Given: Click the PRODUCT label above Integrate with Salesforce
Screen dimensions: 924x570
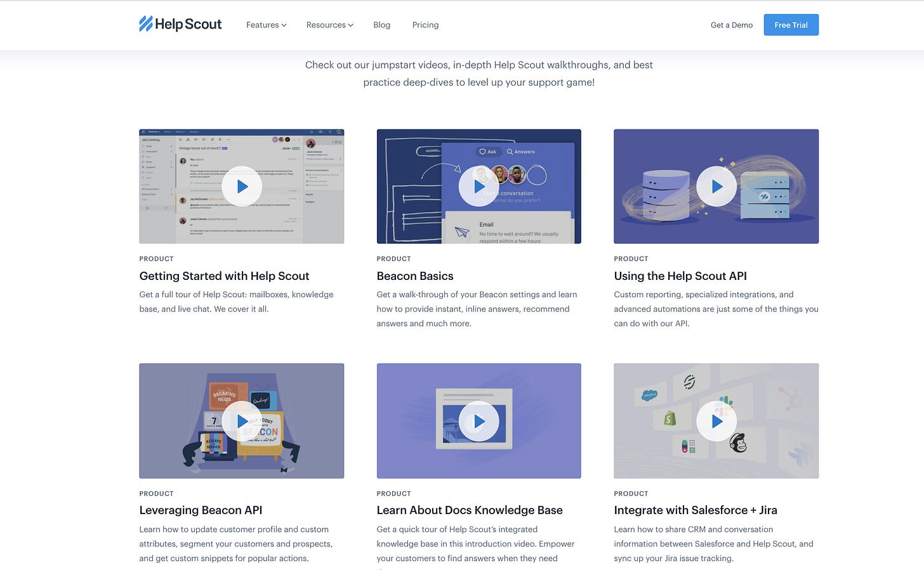Looking at the screenshot, I should (631, 494).
